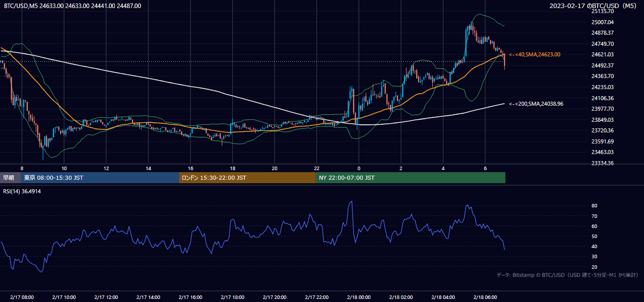The width and height of the screenshot is (644, 302).
Task: Click the hour 20 tick on the price chart
Action: [275, 168]
